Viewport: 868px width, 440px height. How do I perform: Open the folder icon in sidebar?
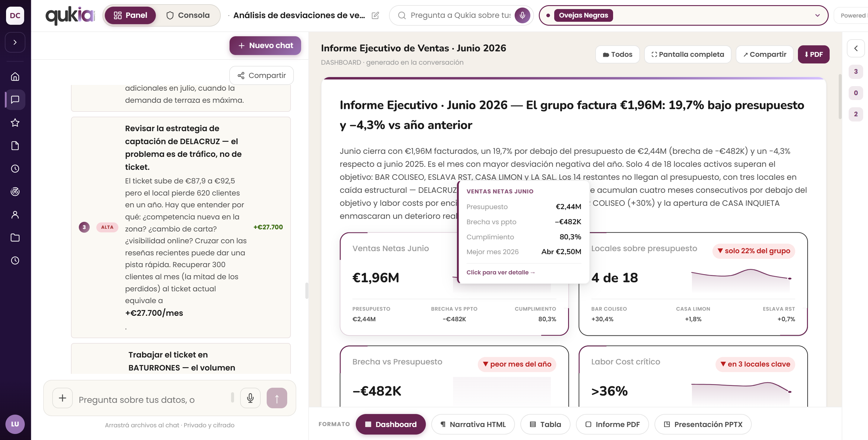pos(15,237)
